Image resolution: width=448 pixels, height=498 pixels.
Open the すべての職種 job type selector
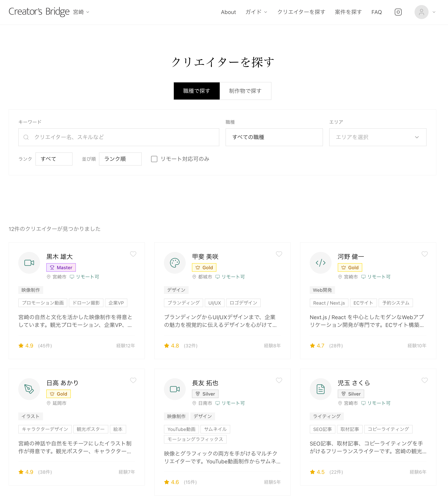click(x=274, y=137)
